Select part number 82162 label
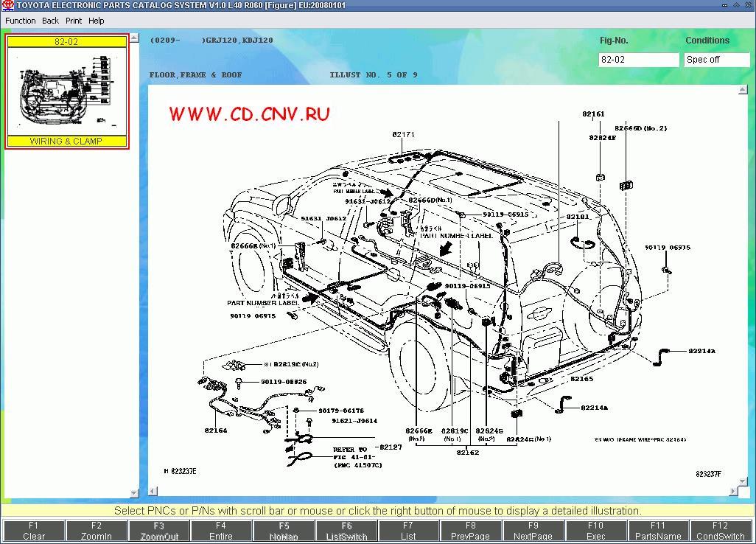Viewport: 756px width, 544px height. [x=468, y=453]
